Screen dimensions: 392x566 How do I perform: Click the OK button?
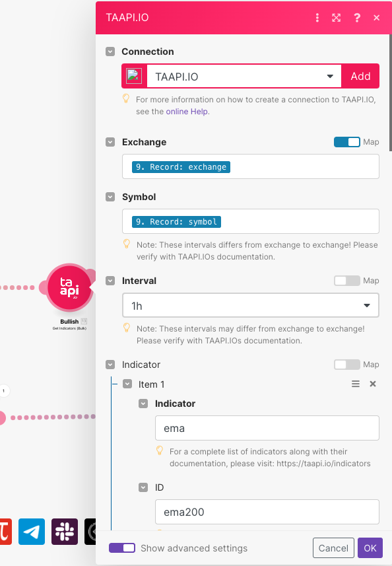pos(370,548)
